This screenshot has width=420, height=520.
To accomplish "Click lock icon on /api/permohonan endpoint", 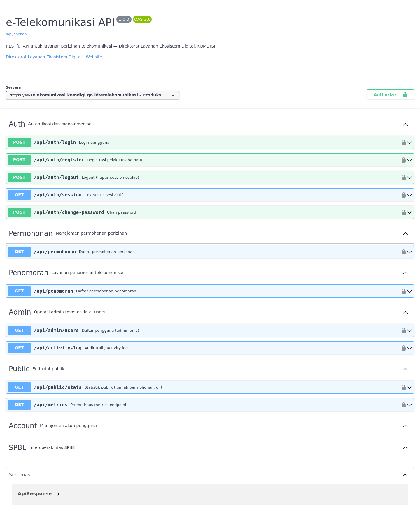I will pyautogui.click(x=403, y=252).
